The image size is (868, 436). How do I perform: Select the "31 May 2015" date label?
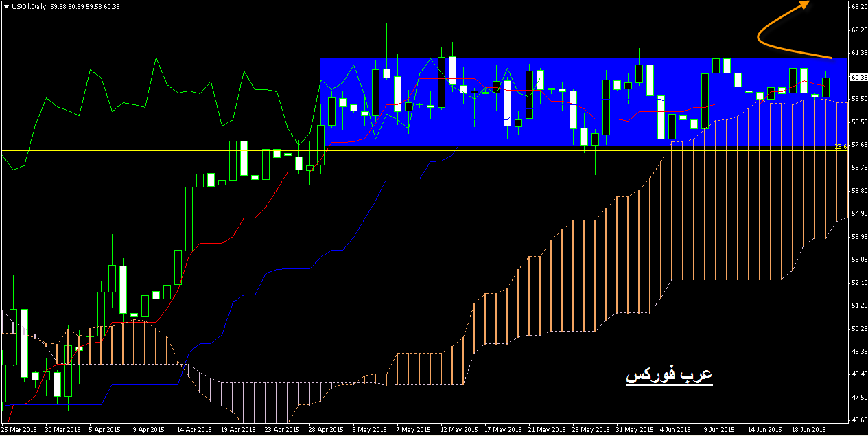(635, 431)
